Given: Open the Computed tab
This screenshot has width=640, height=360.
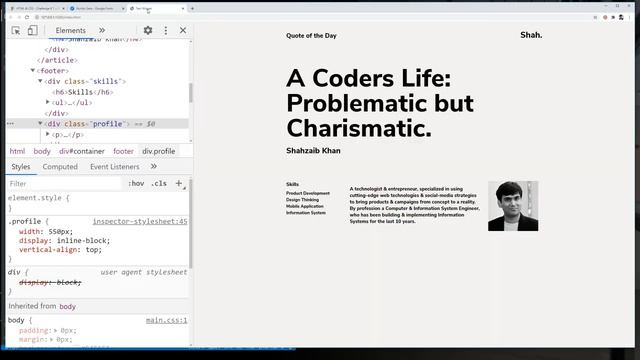Looking at the screenshot, I should click(60, 167).
